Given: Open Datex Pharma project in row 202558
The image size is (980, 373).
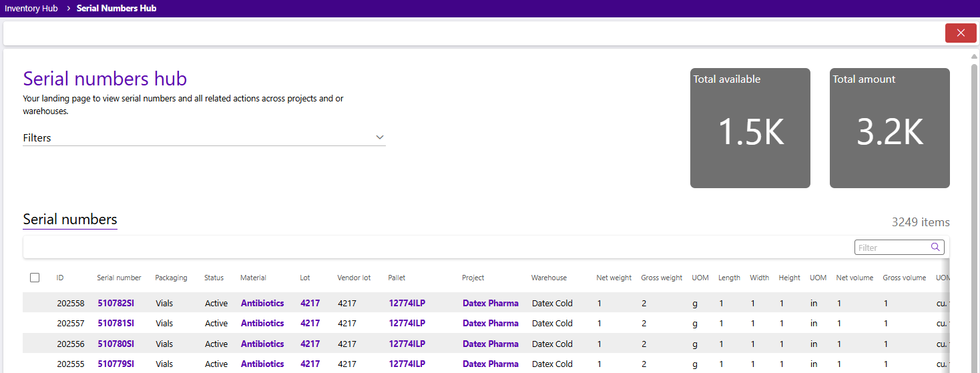Looking at the screenshot, I should pyautogui.click(x=490, y=303).
